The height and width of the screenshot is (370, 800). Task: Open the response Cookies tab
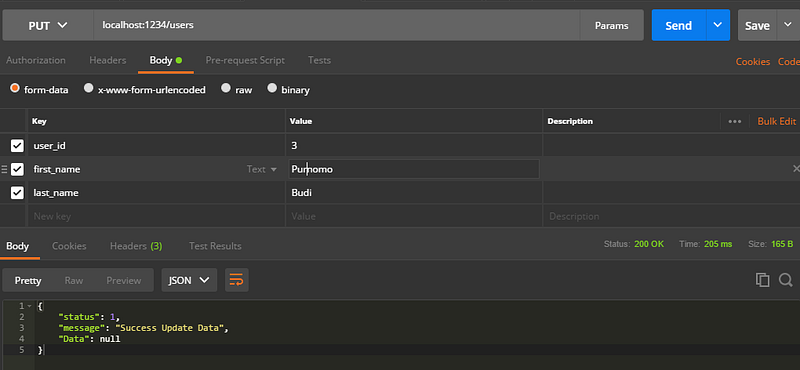[69, 246]
